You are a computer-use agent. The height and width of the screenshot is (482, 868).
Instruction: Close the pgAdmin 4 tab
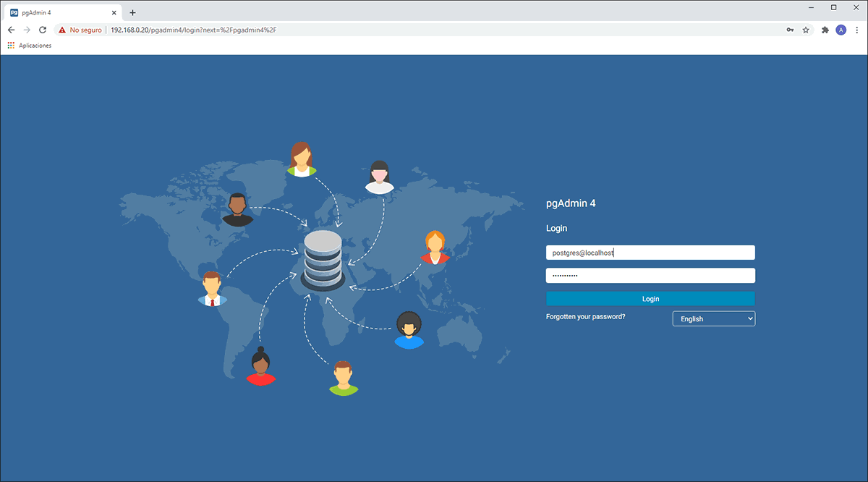coord(114,12)
